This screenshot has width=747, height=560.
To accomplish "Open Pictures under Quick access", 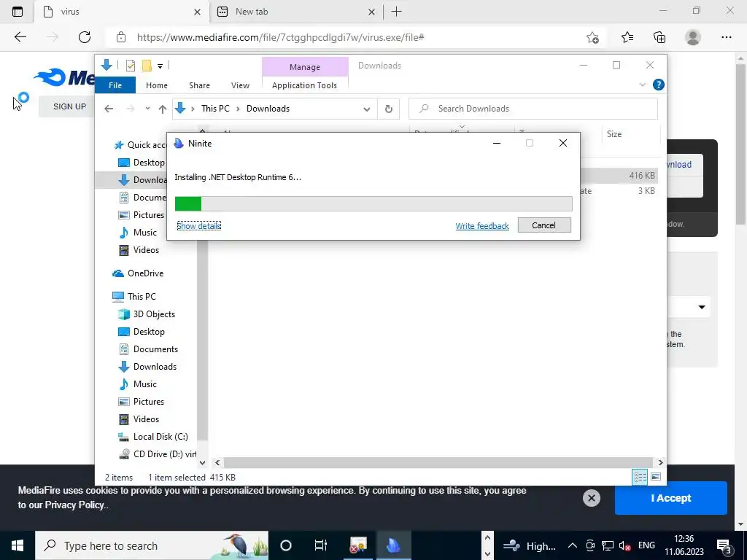I will click(x=141, y=215).
